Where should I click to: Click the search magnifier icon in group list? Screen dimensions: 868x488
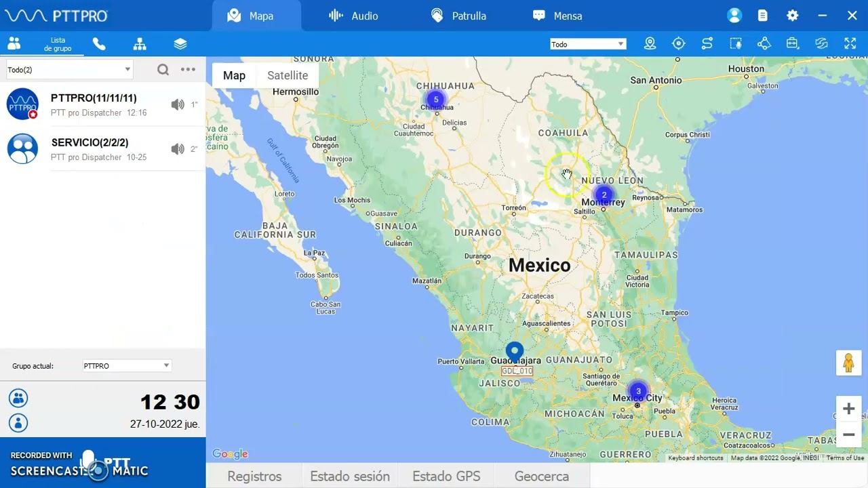(x=163, y=69)
